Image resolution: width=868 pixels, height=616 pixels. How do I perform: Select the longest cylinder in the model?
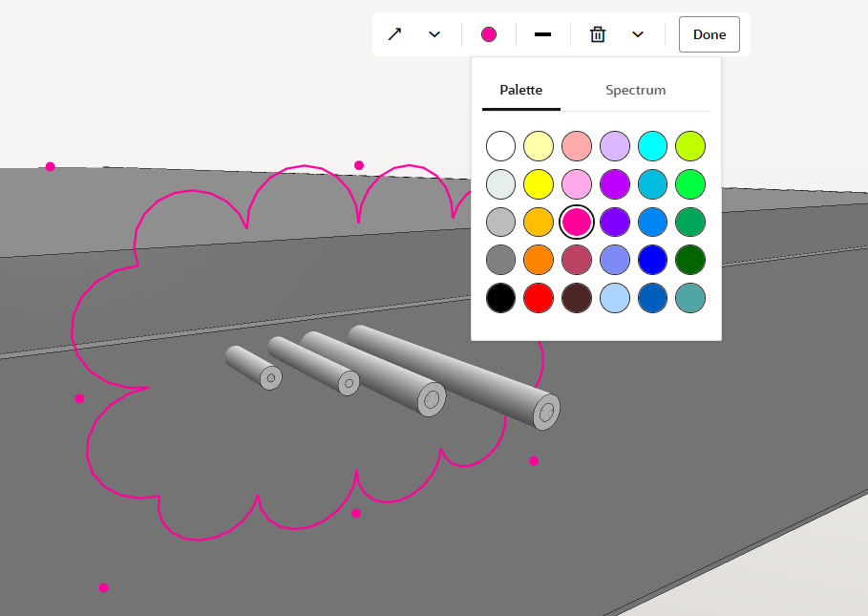[454, 376]
